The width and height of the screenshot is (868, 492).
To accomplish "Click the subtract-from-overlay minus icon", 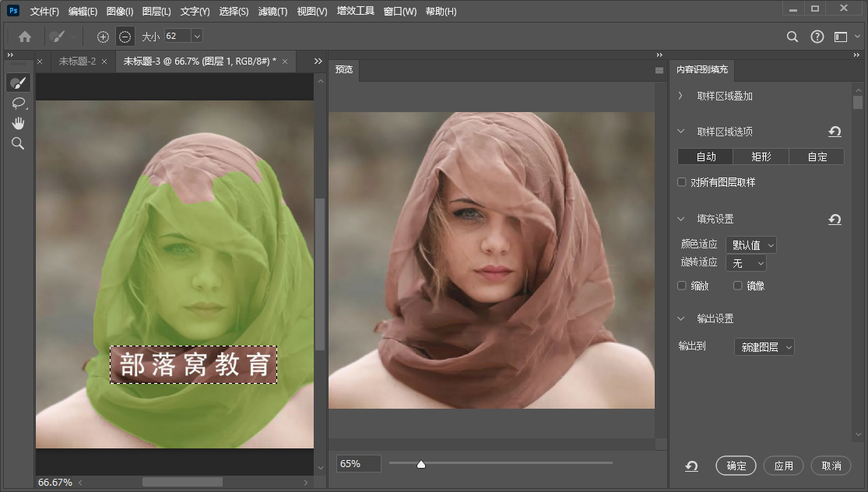I will (x=125, y=37).
